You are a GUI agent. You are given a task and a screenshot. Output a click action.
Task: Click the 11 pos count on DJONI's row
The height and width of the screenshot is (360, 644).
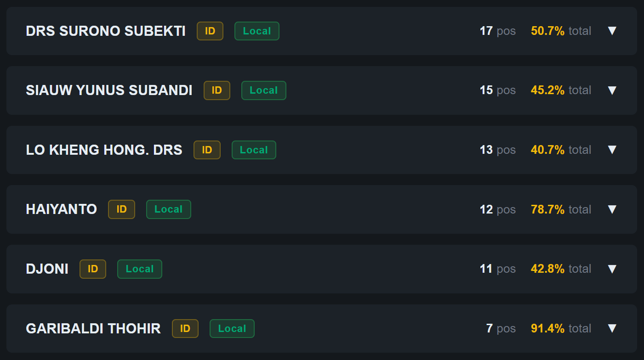click(497, 269)
